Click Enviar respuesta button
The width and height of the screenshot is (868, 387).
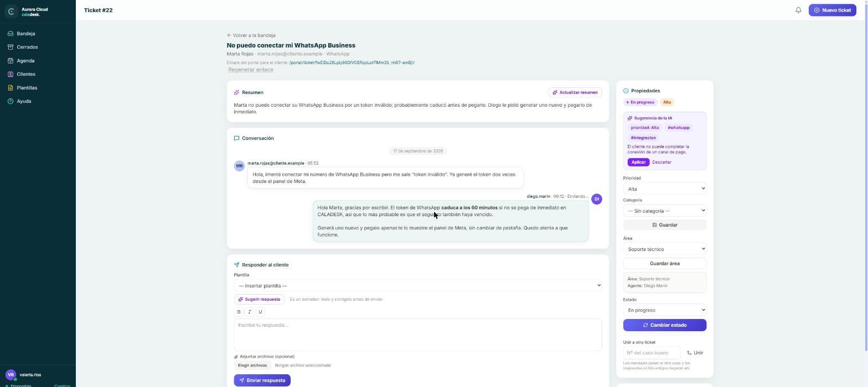coord(262,380)
